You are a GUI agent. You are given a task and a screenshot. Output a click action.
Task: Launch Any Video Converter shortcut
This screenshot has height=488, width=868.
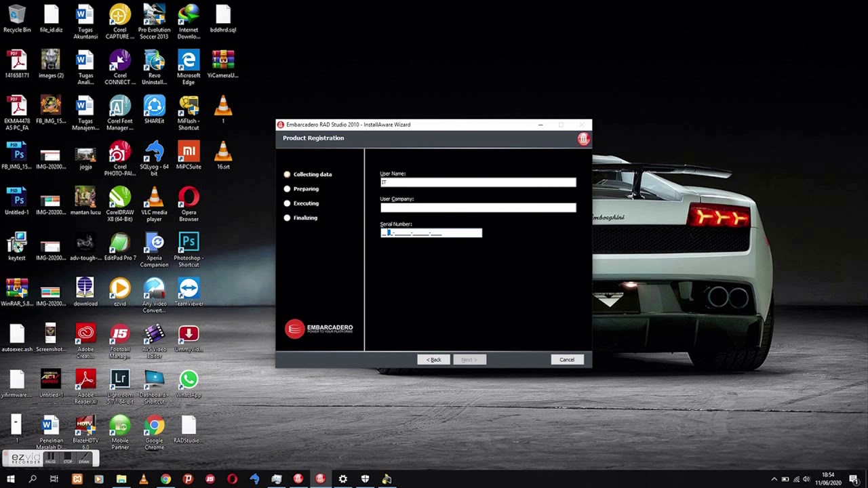click(154, 295)
